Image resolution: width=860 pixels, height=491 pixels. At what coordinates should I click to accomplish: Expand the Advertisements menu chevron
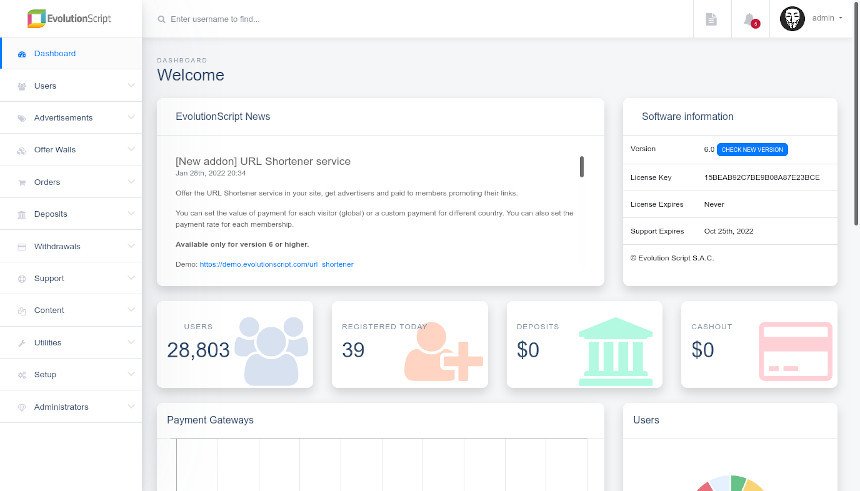point(131,117)
